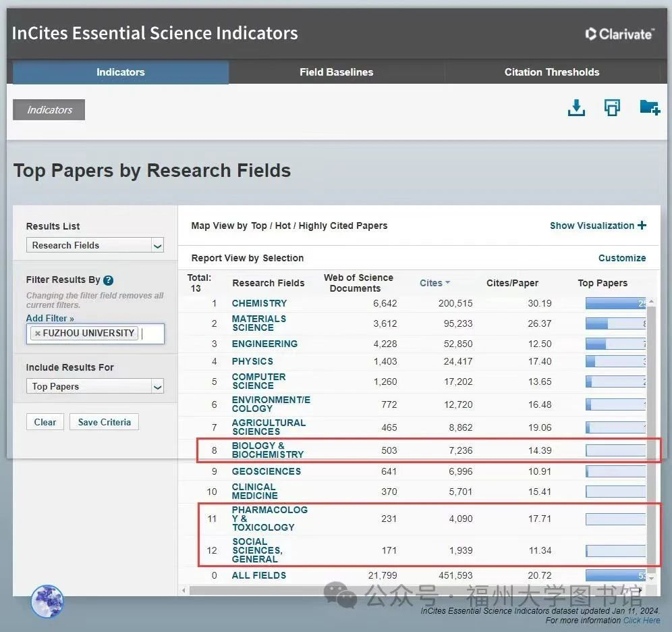Click the filter text input field

coord(151,334)
